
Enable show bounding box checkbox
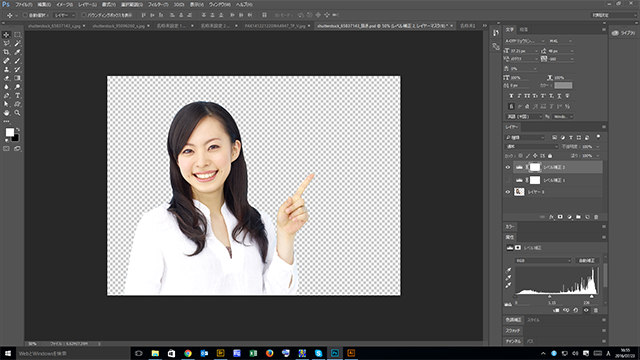click(84, 15)
